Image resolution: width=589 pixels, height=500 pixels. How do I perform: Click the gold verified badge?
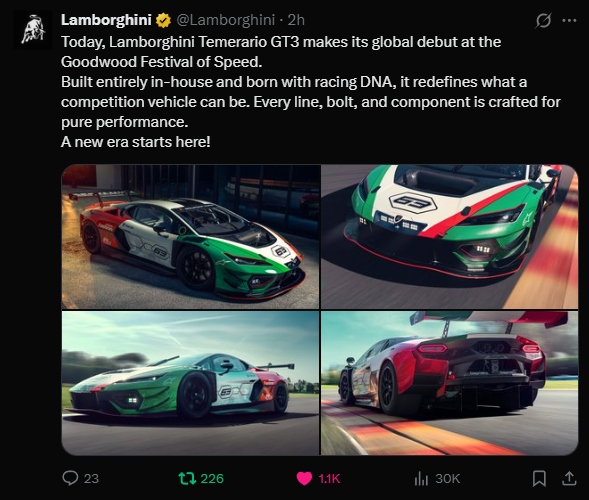coord(163,20)
